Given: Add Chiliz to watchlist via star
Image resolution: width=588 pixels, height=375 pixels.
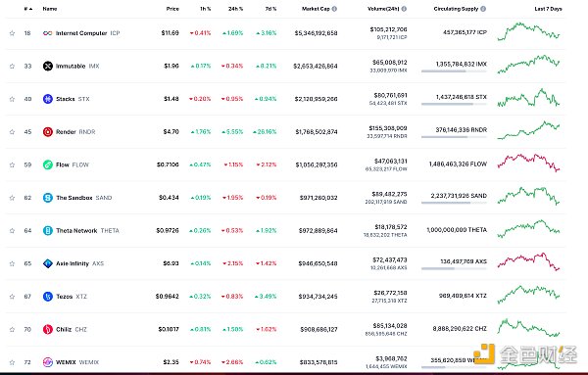Looking at the screenshot, I should click(x=12, y=329).
